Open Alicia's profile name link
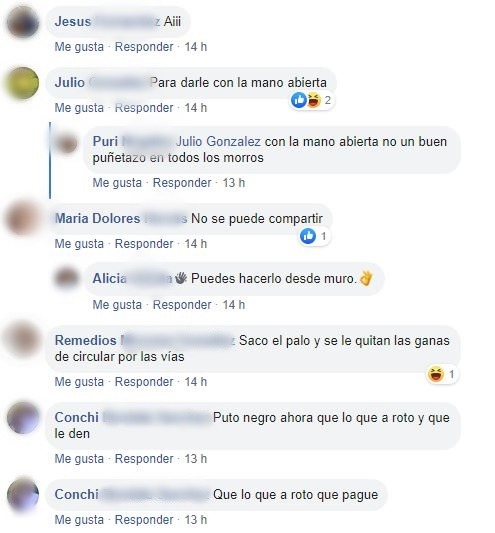Viewport: 495px width, 533px height. [133, 278]
